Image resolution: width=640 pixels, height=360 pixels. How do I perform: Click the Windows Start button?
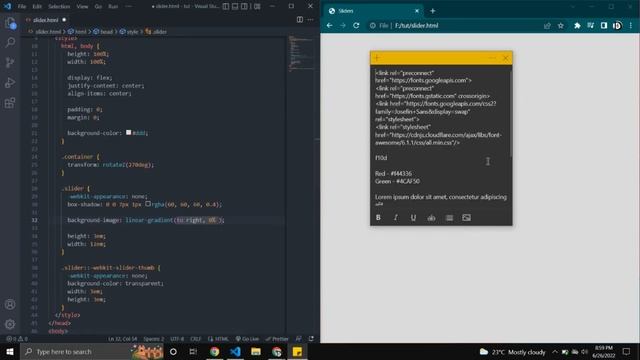coord(10,351)
